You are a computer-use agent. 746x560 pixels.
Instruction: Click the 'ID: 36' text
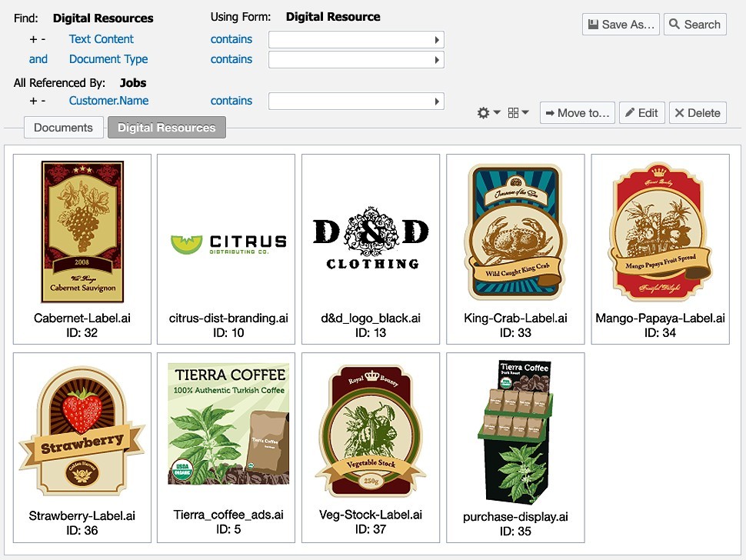82,530
